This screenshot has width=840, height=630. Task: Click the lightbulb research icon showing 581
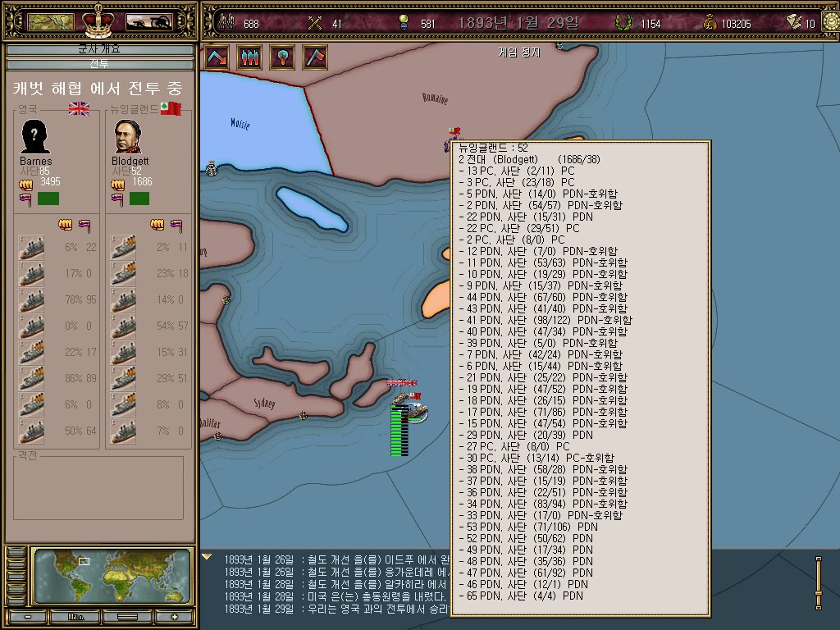404,22
